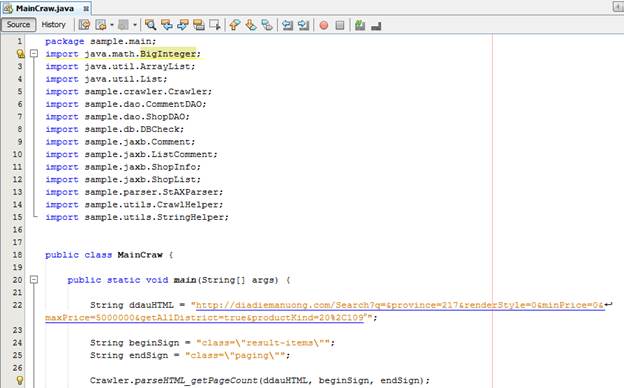Jump to Previous Bookmark icon

[x=235, y=25]
